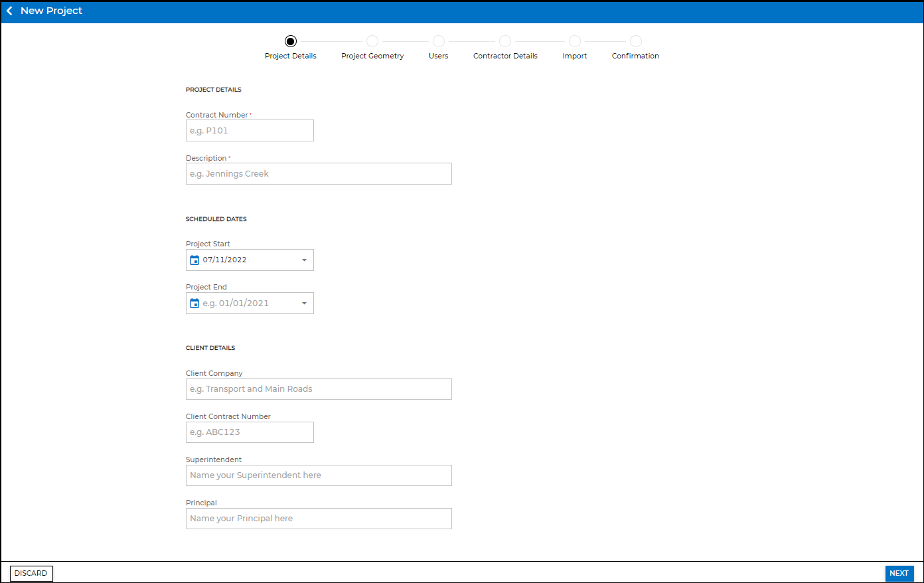Viewport: 924px width, 583px height.
Task: Select the Contract Number field label
Action: click(x=217, y=115)
